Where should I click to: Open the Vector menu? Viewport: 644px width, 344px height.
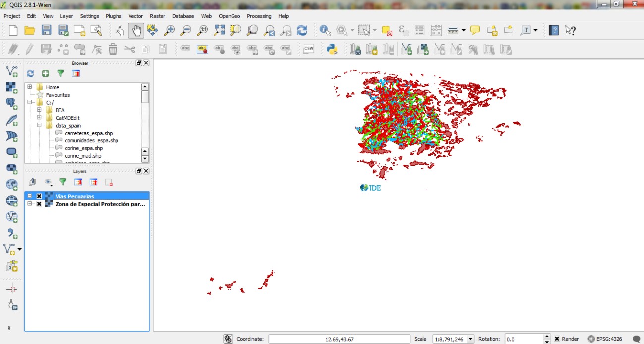(136, 16)
